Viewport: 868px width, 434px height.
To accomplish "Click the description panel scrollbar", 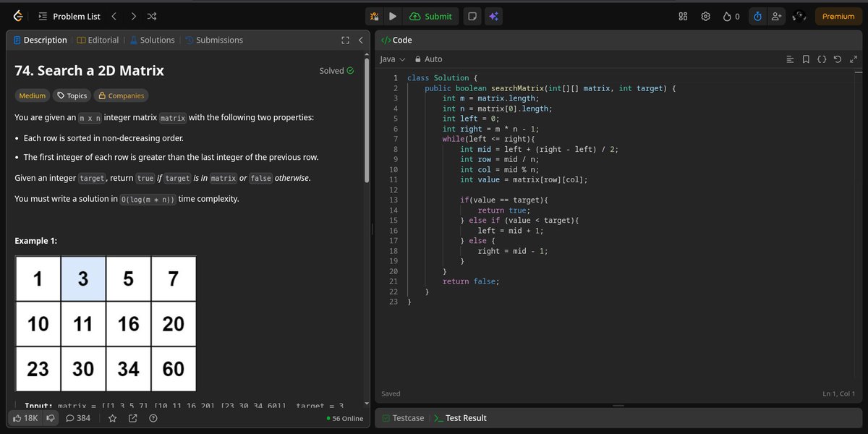I will [367, 119].
